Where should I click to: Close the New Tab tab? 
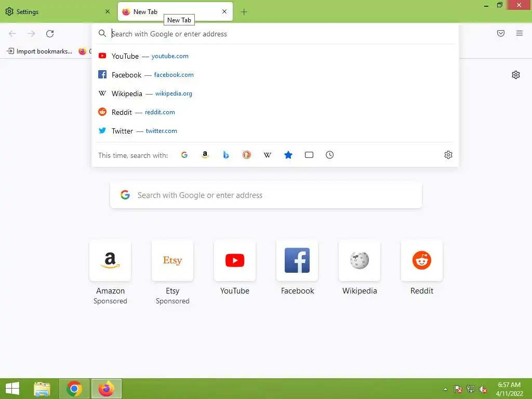point(224,11)
